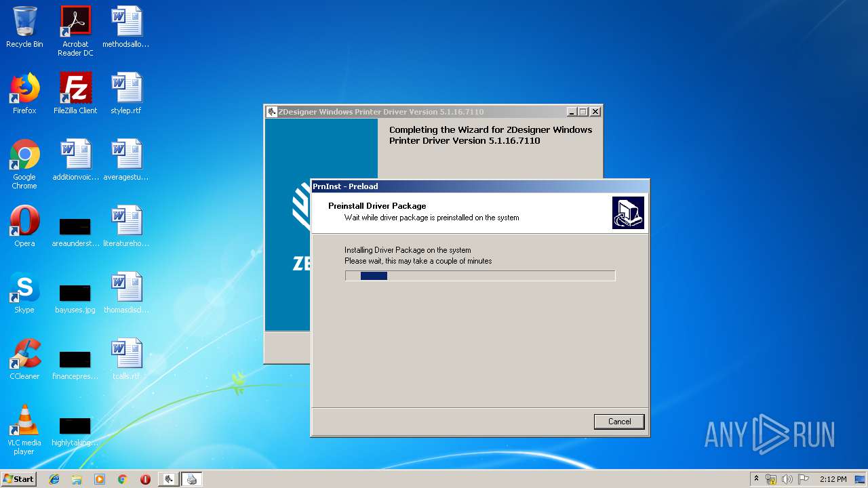Open the Start menu
The height and width of the screenshot is (488, 868).
pyautogui.click(x=18, y=479)
